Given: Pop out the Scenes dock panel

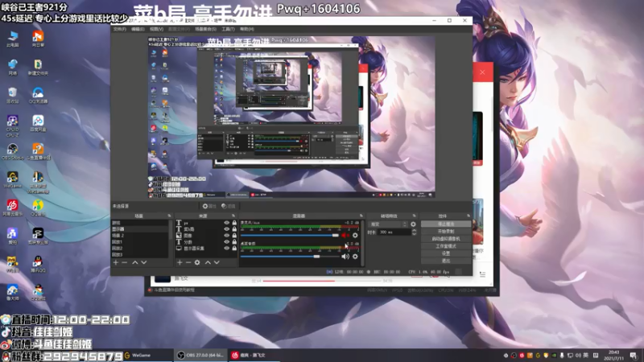Looking at the screenshot, I should click(169, 216).
